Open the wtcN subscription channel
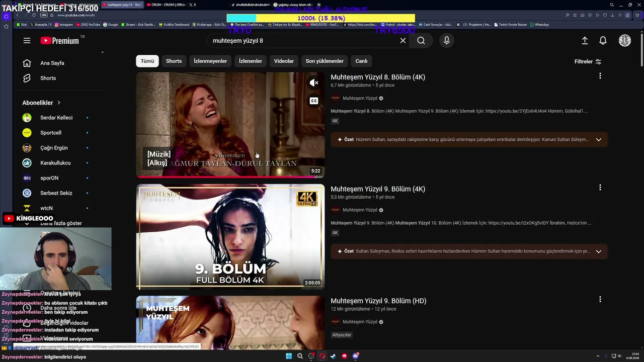The image size is (644, 362). click(x=46, y=208)
